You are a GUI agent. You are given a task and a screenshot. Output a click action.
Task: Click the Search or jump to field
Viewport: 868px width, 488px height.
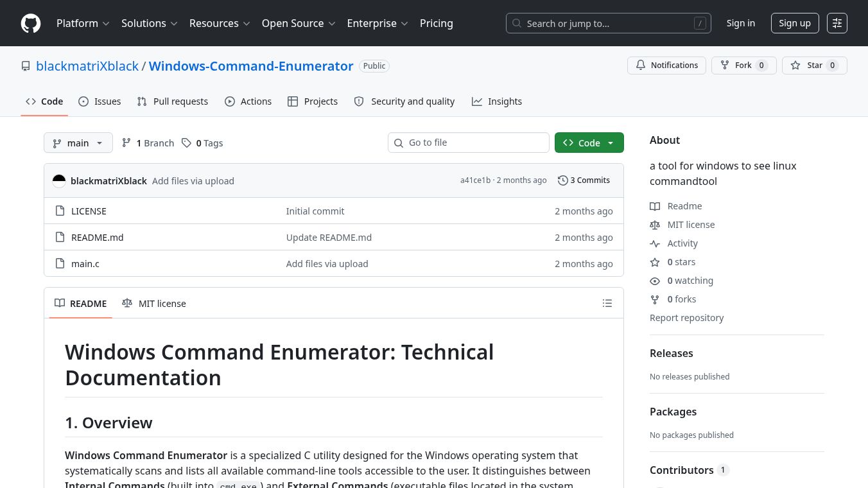(x=609, y=23)
